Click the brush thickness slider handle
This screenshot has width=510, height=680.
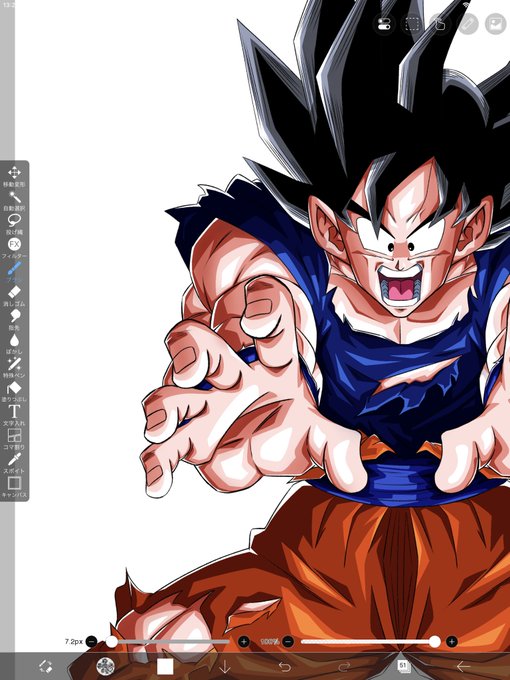pos(111,641)
